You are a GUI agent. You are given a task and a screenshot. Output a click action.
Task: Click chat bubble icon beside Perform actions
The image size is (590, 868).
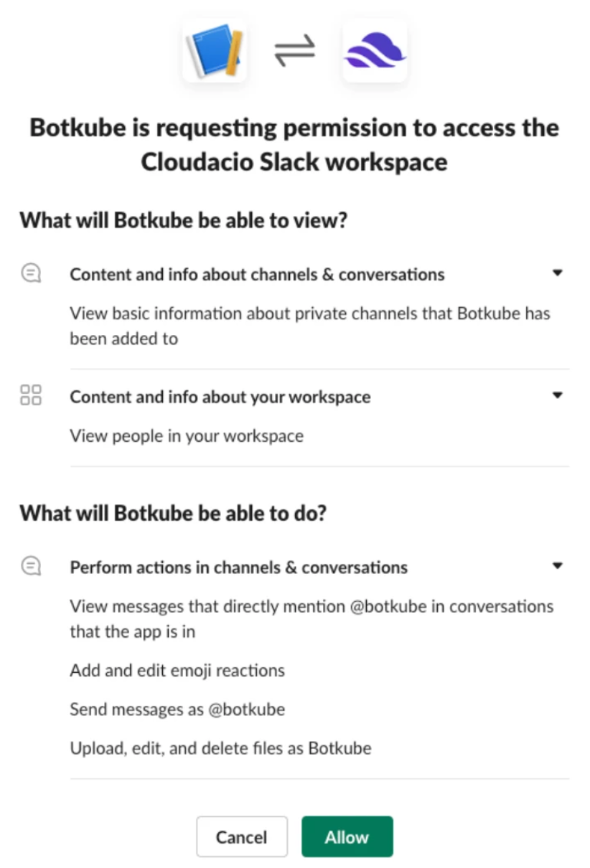(31, 567)
